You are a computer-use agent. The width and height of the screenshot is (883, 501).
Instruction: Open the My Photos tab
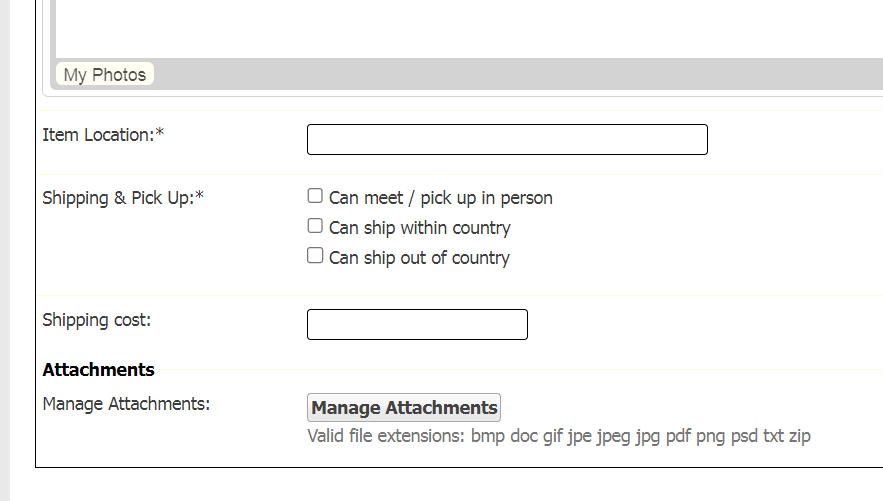105,75
